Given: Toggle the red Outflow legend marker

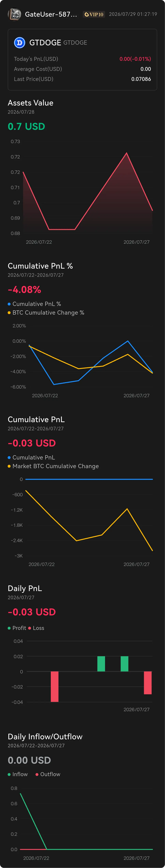Looking at the screenshot, I should 37,774.
